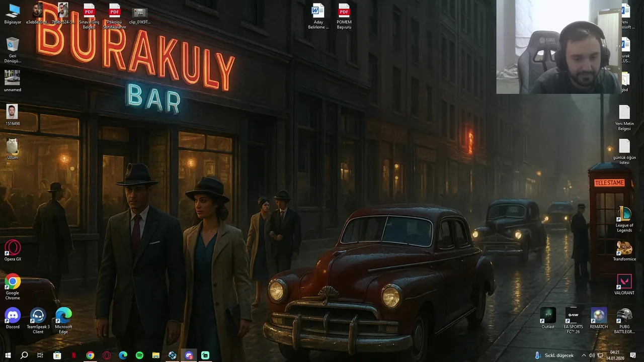Launch the Transformice desktop shortcut
This screenshot has height=362, width=644.
click(x=624, y=250)
